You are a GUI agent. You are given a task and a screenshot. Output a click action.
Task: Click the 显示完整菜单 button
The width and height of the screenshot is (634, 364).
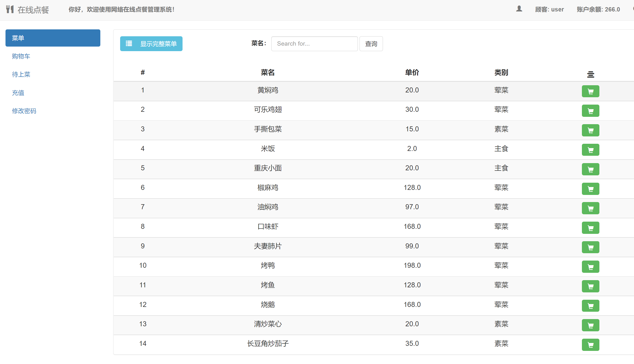151,43
